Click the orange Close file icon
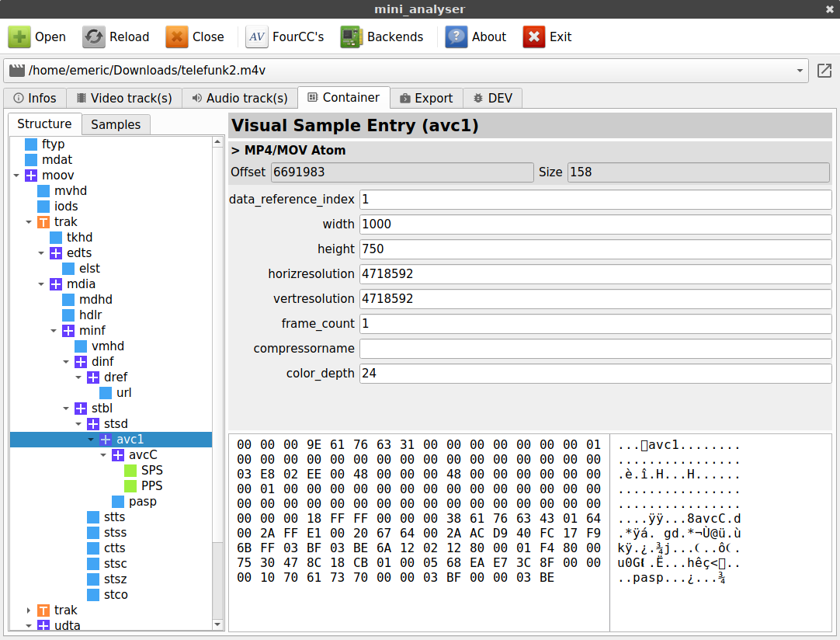Screen dimensions: 840x640 177,37
